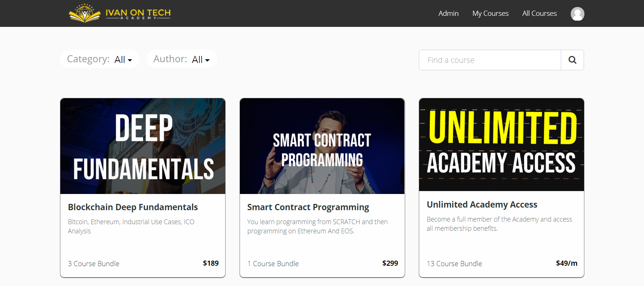Viewport: 644px width, 286px height.
Task: Click the 1 Course Bundle text
Action: coord(273,264)
